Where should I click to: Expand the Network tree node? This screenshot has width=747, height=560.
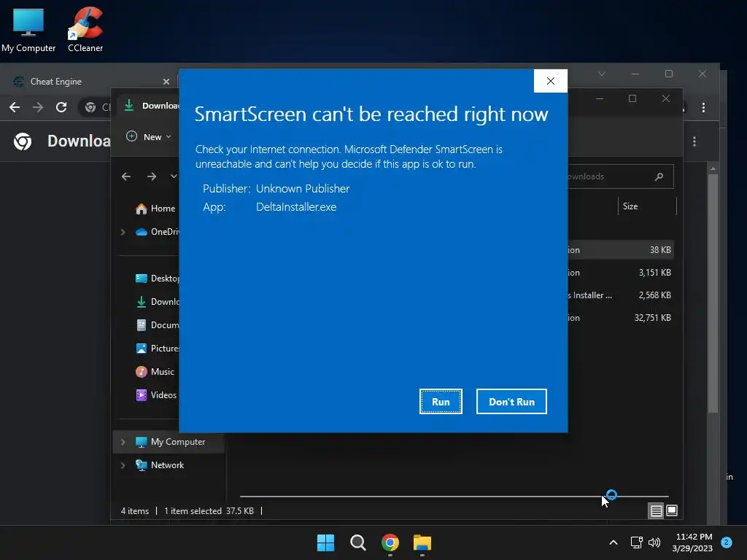click(123, 465)
